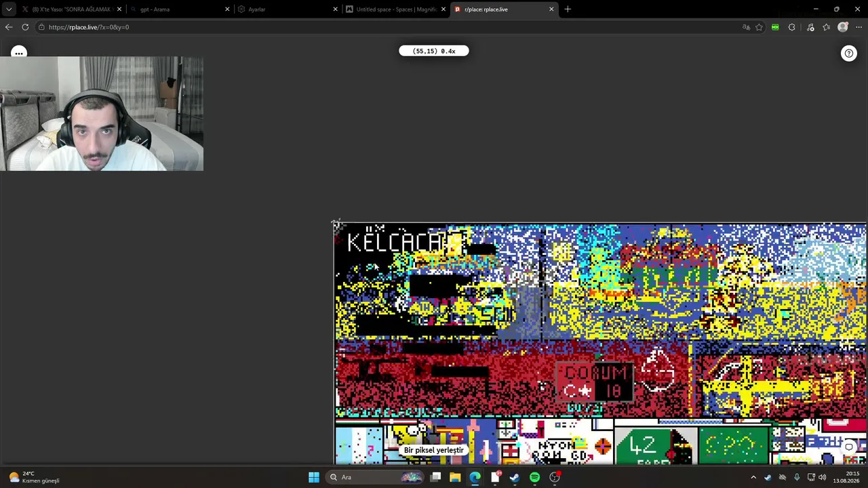The image size is (868, 488).
Task: Close the rplace.live tab
Action: tap(551, 9)
